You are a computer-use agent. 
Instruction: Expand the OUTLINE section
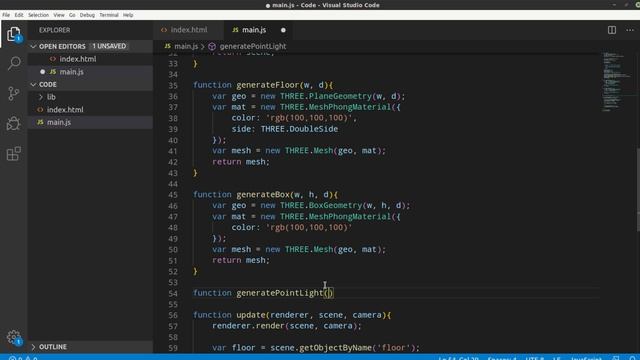pyautogui.click(x=33, y=347)
